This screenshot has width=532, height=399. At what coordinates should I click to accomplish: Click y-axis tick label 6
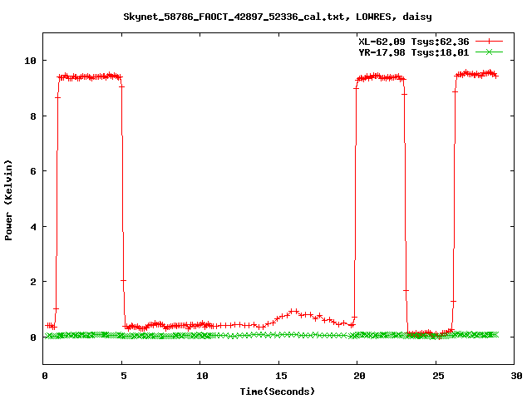(x=33, y=171)
